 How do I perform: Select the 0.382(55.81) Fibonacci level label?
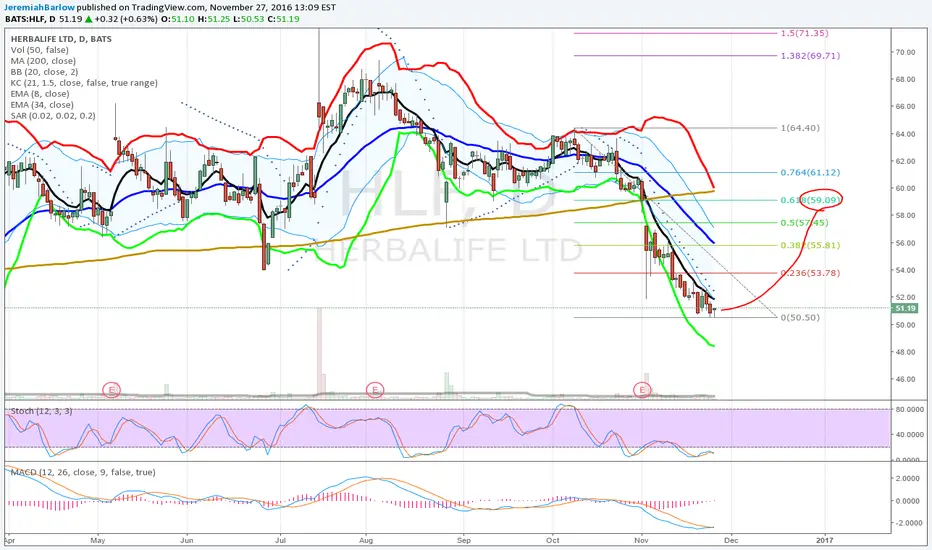(810, 245)
